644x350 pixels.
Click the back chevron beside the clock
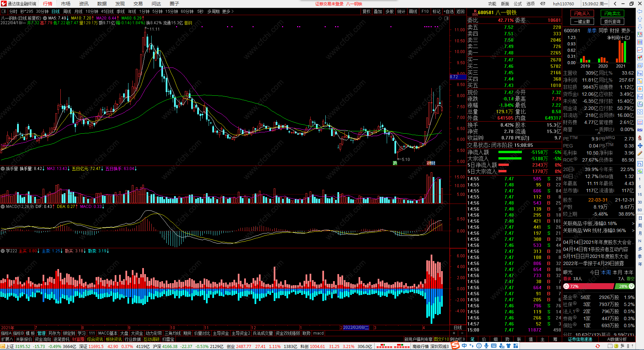(x=615, y=4)
